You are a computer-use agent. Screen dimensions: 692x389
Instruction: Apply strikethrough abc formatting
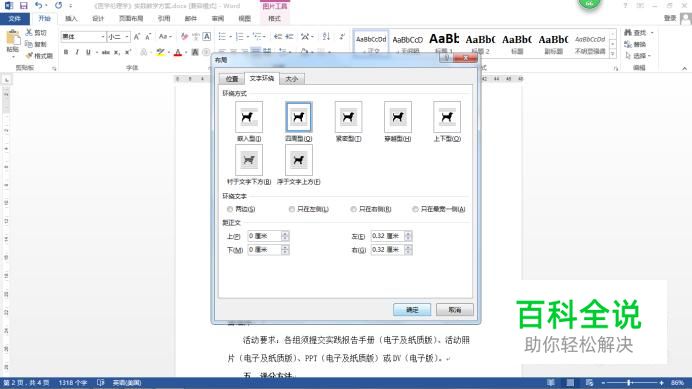(x=105, y=52)
